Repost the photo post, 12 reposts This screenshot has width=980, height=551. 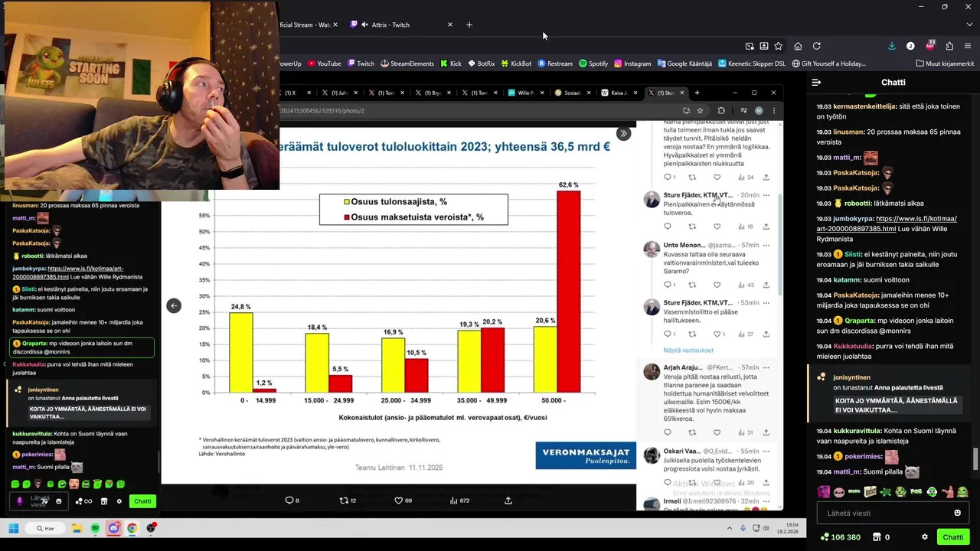pos(348,500)
